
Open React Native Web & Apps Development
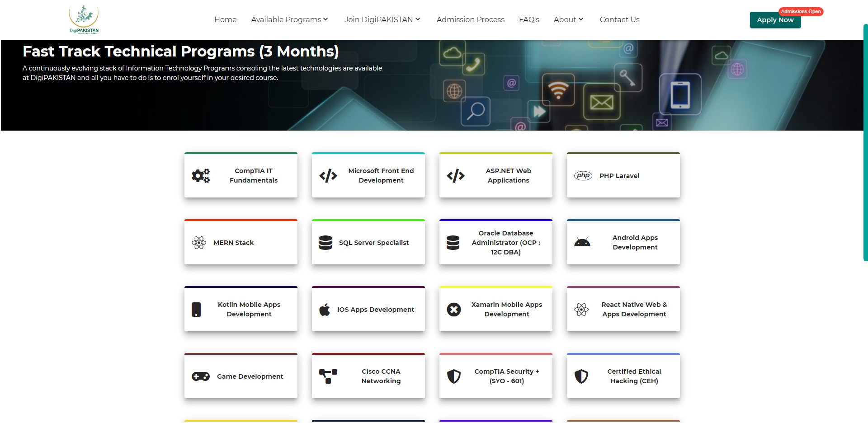click(x=623, y=309)
